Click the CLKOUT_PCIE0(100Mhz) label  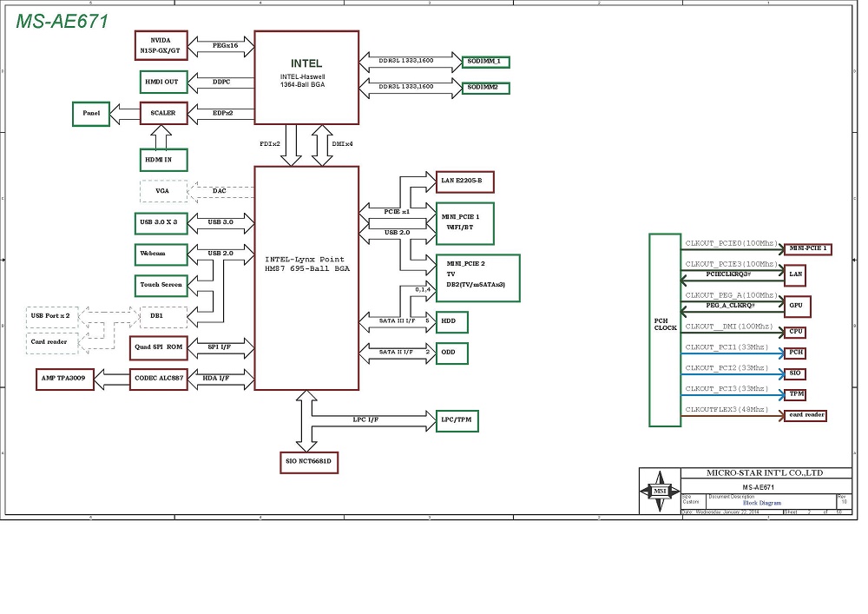click(731, 243)
